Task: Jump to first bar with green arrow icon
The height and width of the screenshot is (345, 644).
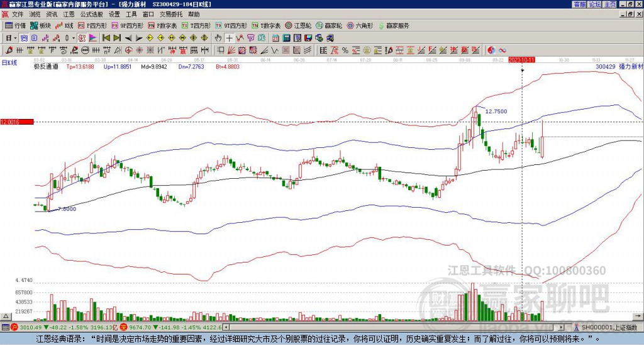Action: click(x=106, y=38)
